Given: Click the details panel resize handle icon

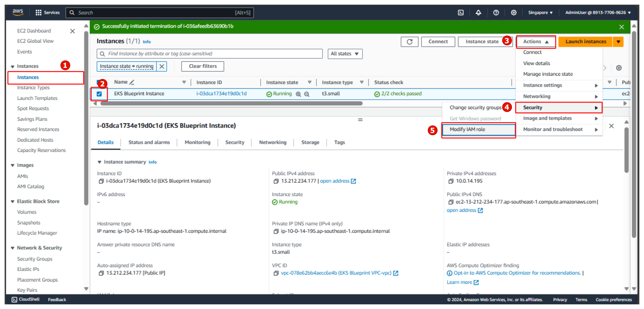Looking at the screenshot, I should coord(360,120).
